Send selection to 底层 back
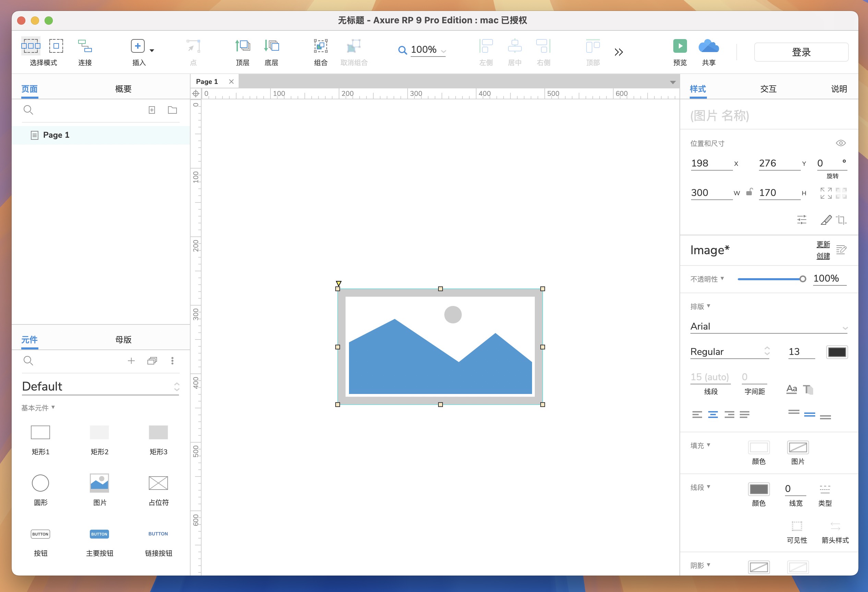Screen dimensions: 868x592 pyautogui.click(x=272, y=46)
